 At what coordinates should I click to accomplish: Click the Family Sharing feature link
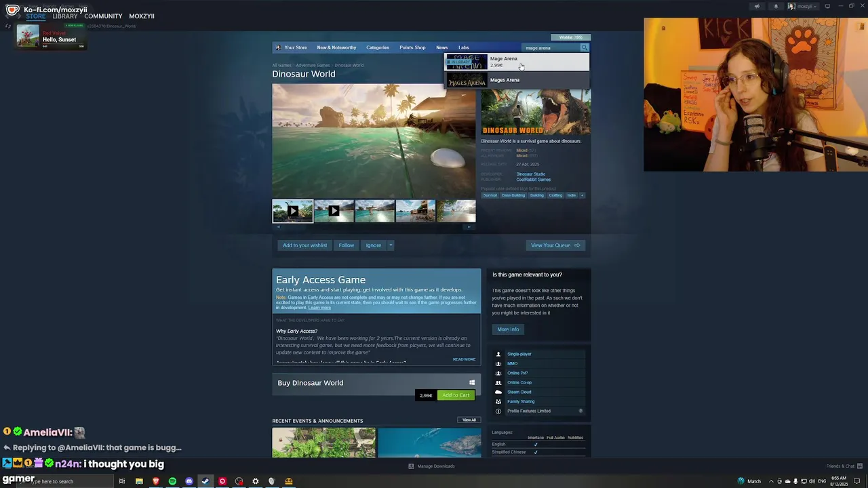point(521,401)
